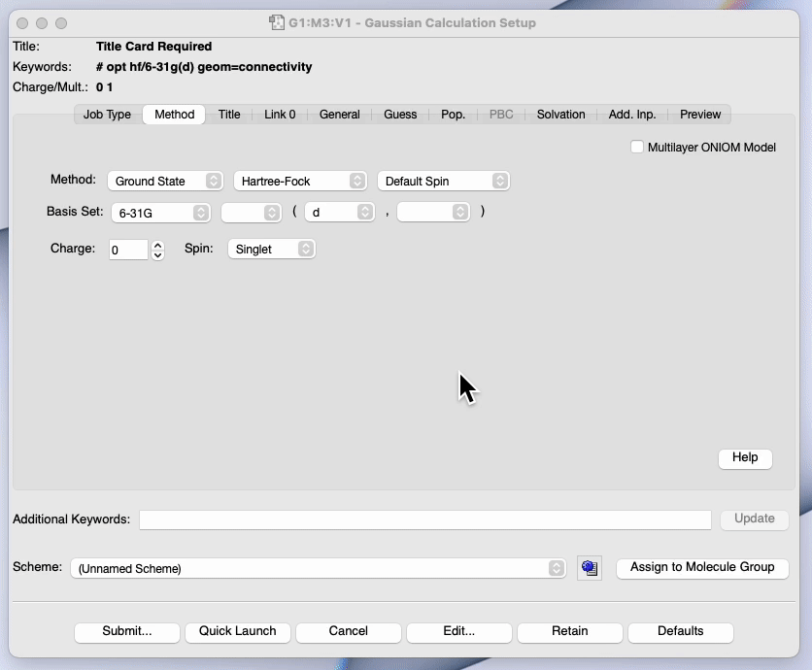Reset settings with the Defaults button

(x=681, y=632)
